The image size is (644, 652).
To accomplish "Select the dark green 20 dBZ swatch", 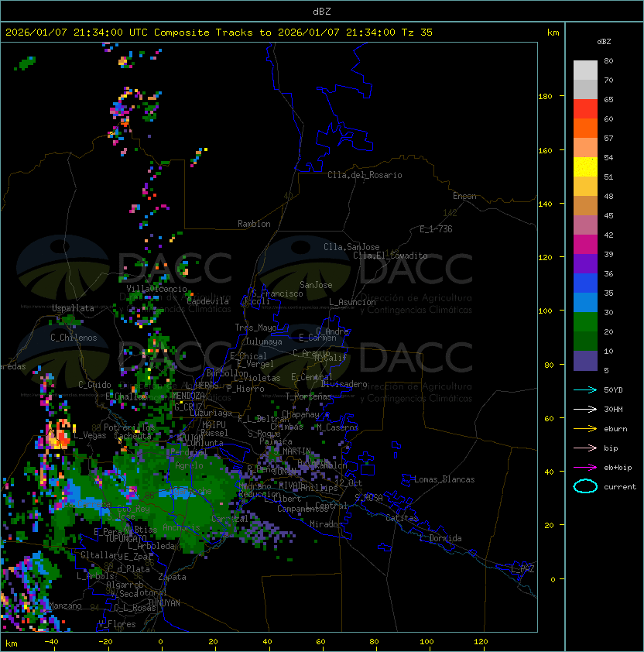I will pyautogui.click(x=585, y=341).
